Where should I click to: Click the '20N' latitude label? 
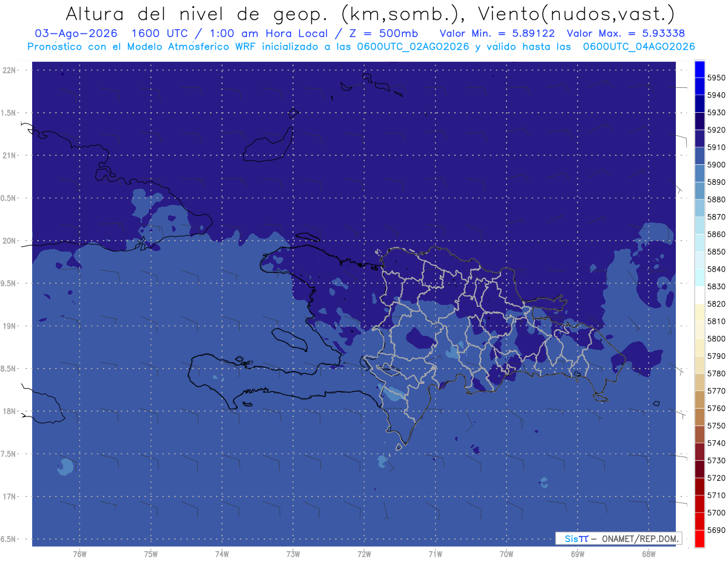point(10,241)
